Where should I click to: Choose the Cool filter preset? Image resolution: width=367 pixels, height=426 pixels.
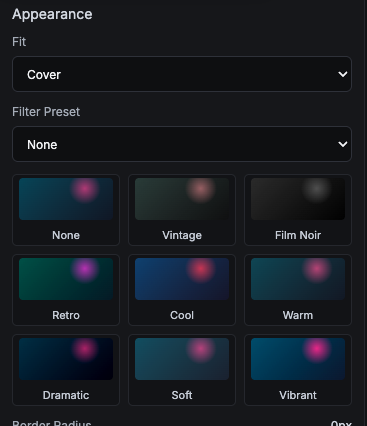coord(182,290)
